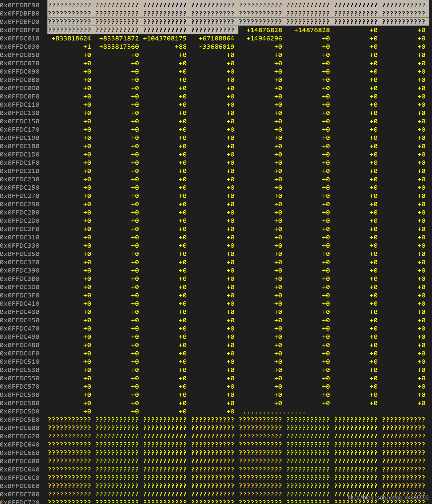Select memory address 0x0FFDC2F0
Viewport: 432px width, 504px height.
[x=20, y=229]
